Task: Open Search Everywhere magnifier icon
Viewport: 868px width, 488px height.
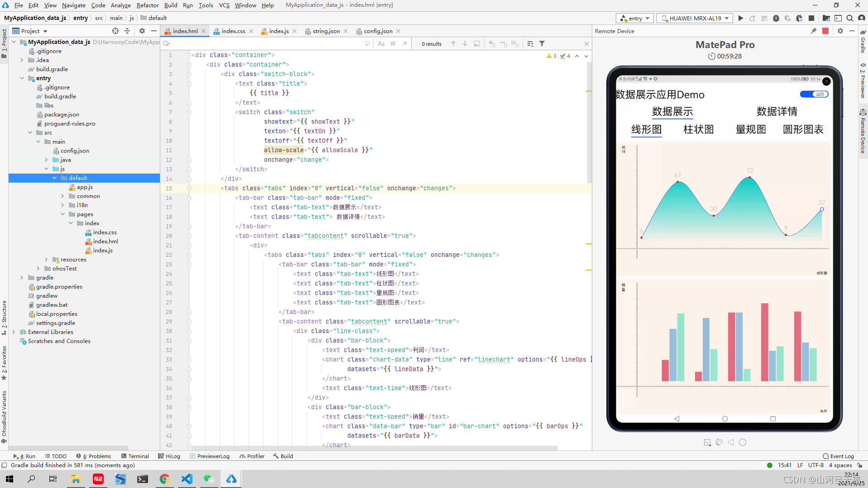Action: [x=850, y=18]
